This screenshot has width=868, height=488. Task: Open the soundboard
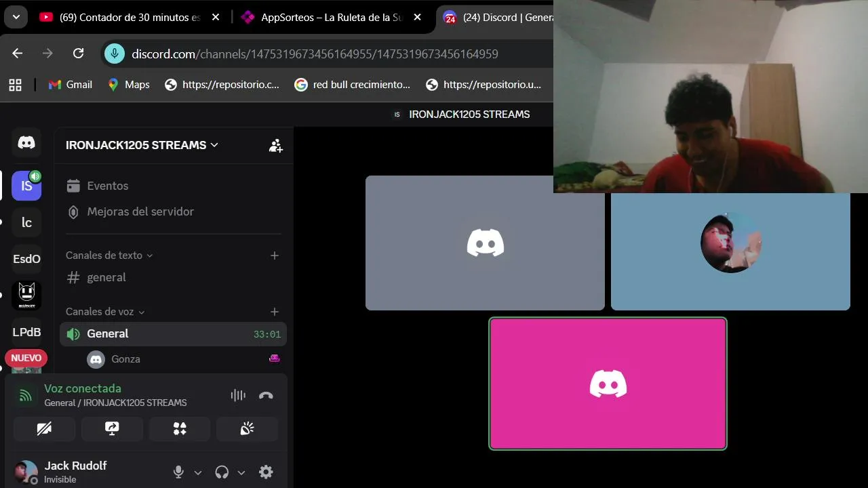point(247,428)
